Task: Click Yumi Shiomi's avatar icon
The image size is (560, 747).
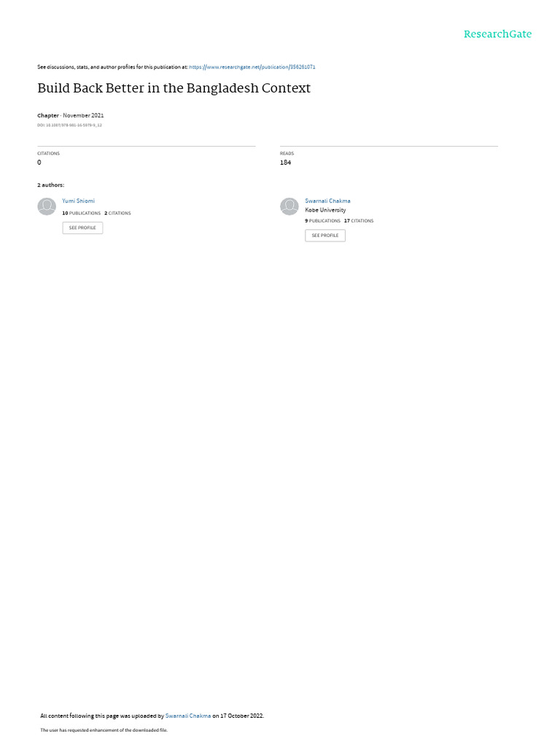Action: tap(47, 206)
